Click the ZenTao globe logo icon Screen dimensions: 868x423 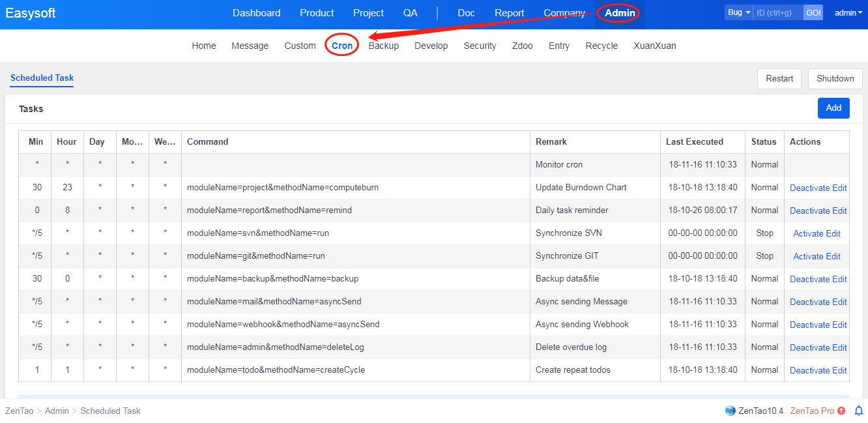(731, 411)
